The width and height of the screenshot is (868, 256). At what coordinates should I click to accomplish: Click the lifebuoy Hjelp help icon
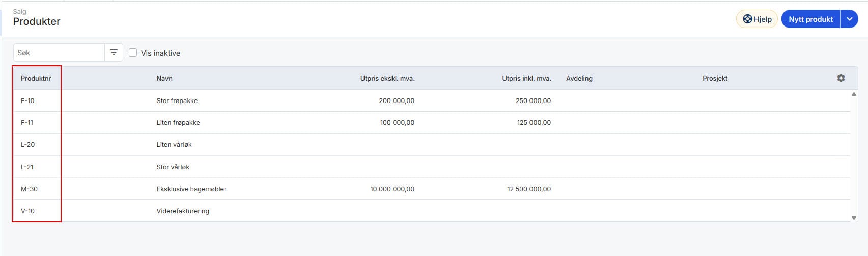[x=747, y=19]
